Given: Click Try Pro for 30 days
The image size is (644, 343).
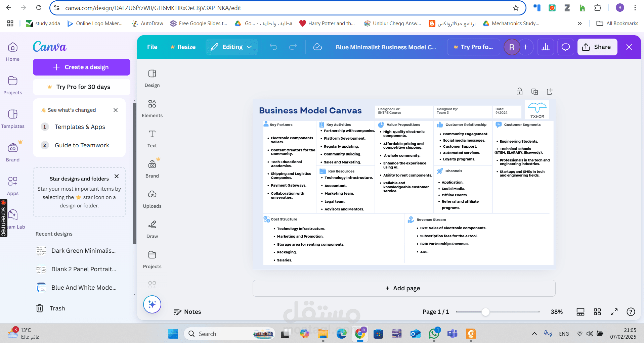Looking at the screenshot, I should click(x=82, y=87).
